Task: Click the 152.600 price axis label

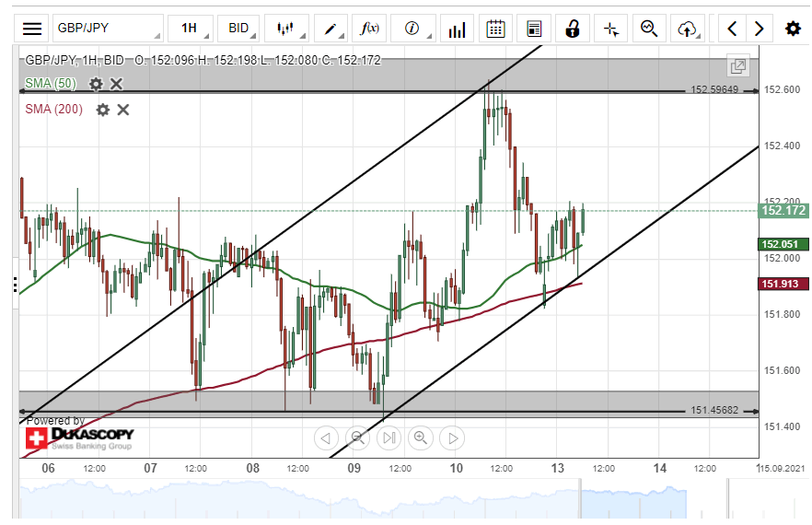Action: [x=782, y=89]
